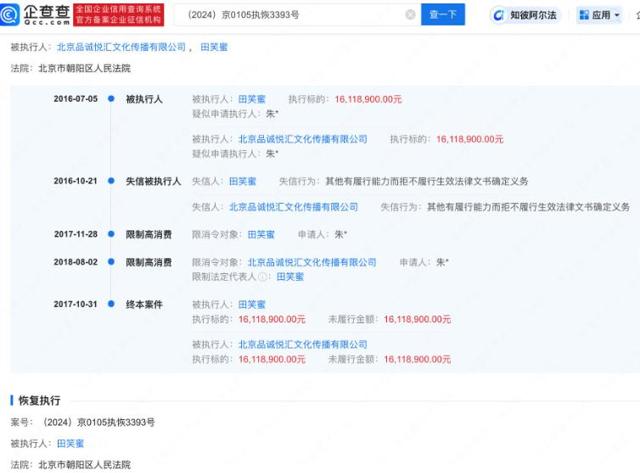Open 田笑蜜 link under 恢复执行 section
Viewport: 640px width, 473px height.
70,443
